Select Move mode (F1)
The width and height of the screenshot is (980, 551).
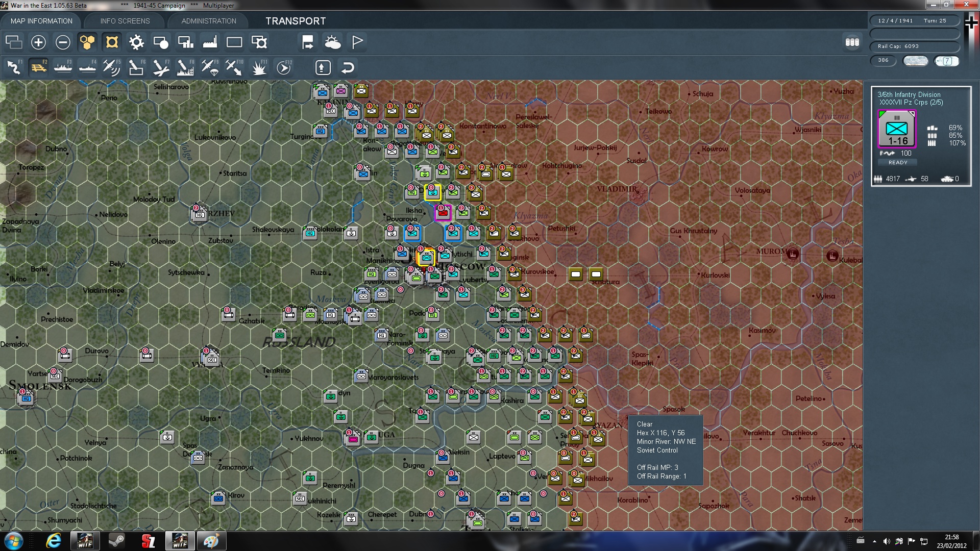click(14, 67)
